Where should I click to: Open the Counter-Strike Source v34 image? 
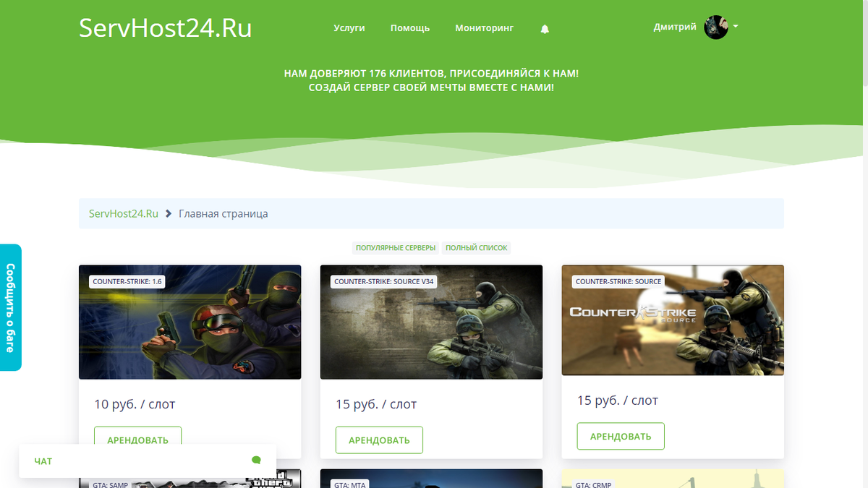[432, 322]
